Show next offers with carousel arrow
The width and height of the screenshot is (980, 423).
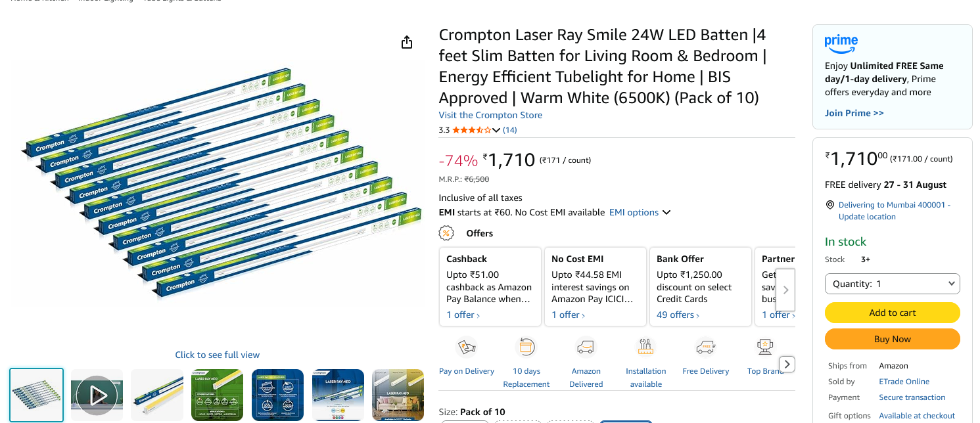click(785, 290)
